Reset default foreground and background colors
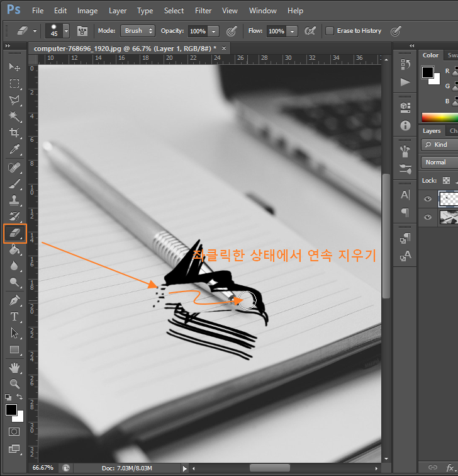The image size is (458, 476). tap(8, 397)
